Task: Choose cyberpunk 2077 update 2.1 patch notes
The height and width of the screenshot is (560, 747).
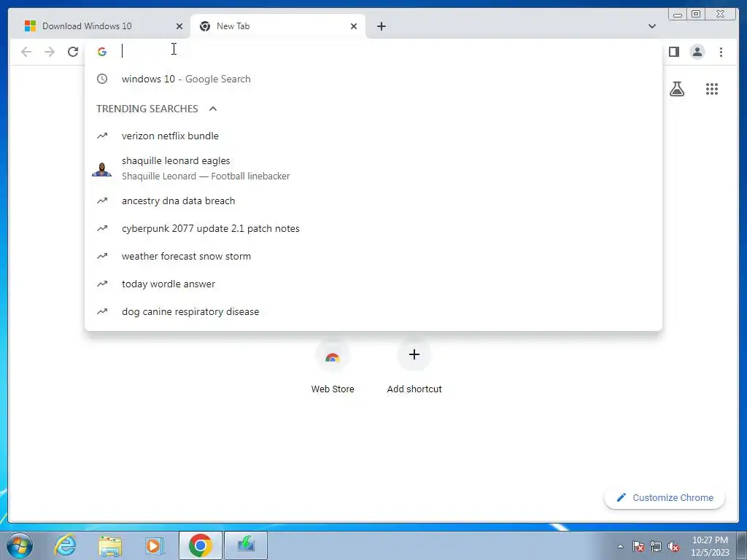Action: [373, 228]
